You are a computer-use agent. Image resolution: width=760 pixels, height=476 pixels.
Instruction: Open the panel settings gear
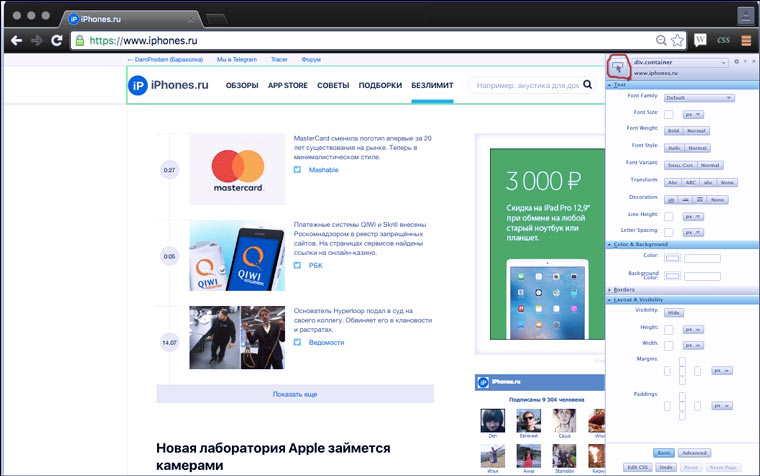(x=736, y=62)
